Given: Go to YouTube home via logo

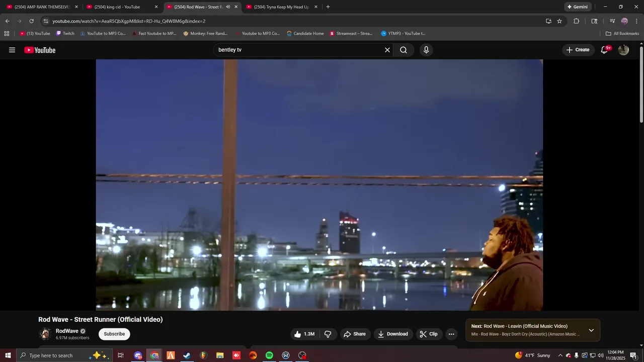Looking at the screenshot, I should [40, 50].
